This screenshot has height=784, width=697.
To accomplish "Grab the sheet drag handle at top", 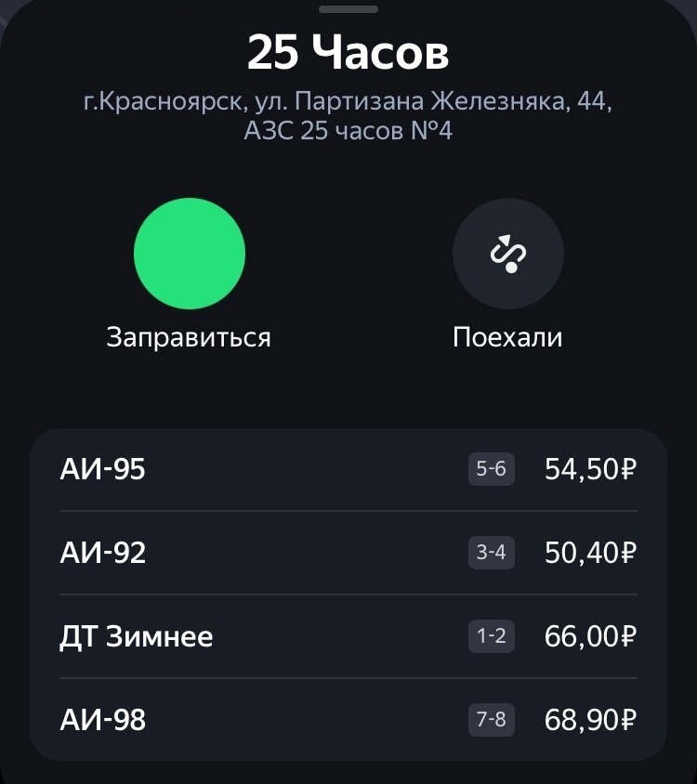I will tap(348, 9).
